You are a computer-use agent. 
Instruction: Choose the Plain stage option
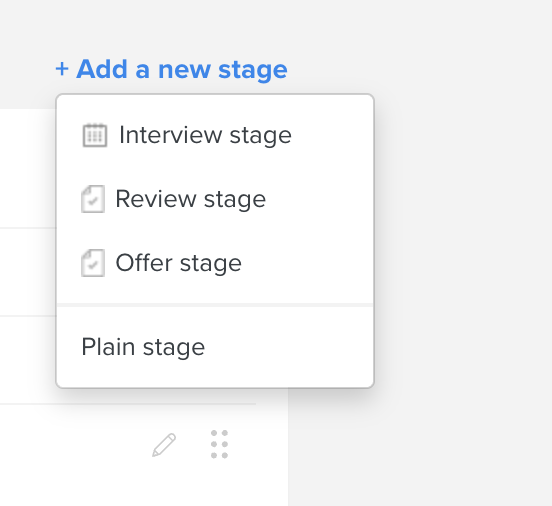(x=215, y=347)
